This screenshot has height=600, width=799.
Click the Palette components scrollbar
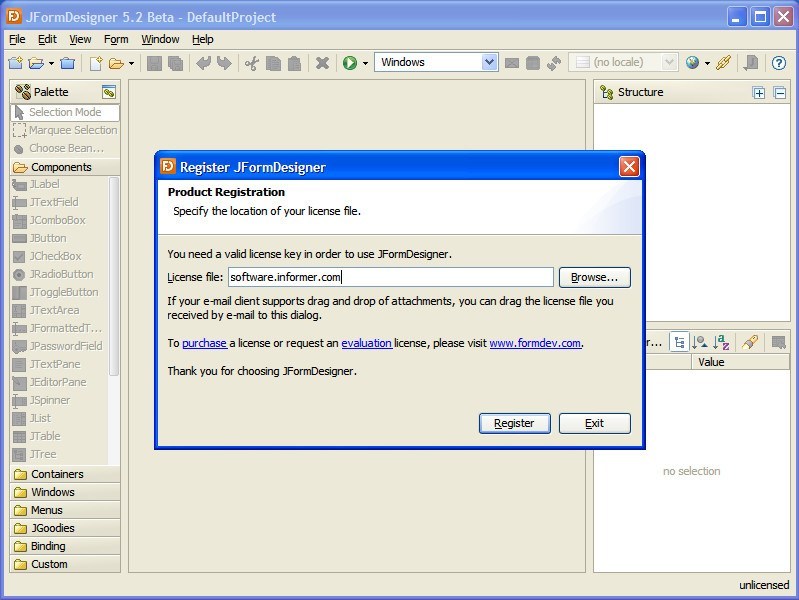click(114, 275)
